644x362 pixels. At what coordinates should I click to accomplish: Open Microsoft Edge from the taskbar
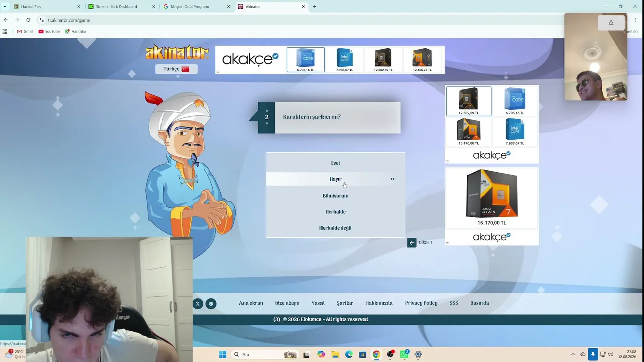click(x=349, y=354)
